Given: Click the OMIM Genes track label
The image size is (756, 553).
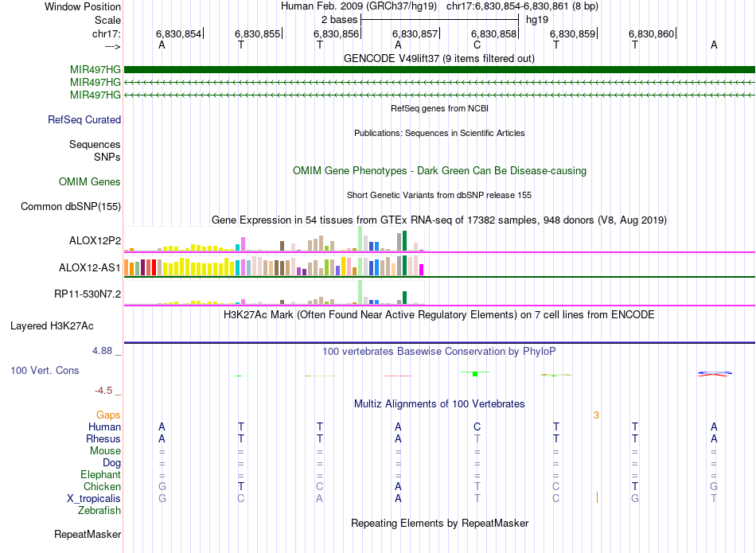Looking at the screenshot, I should [x=90, y=181].
